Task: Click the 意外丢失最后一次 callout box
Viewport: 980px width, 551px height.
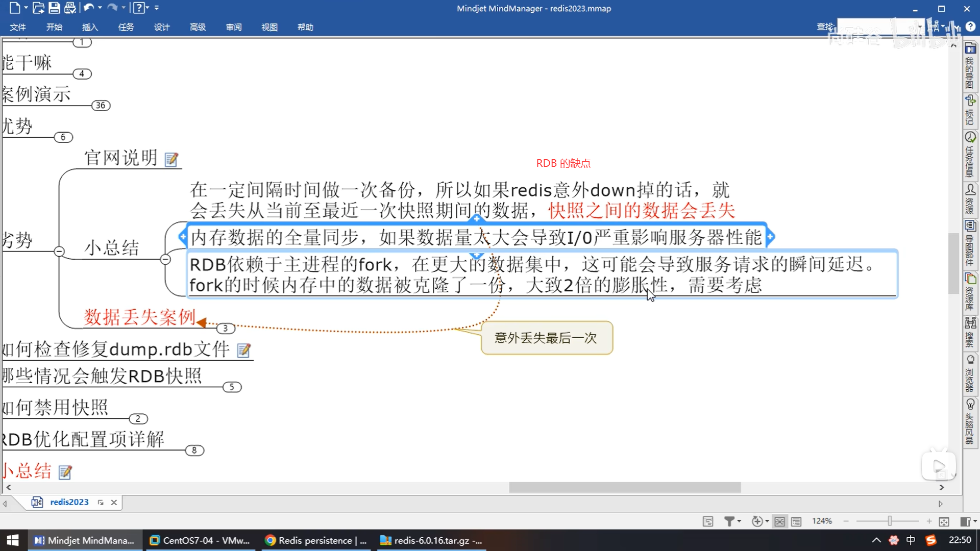Action: pyautogui.click(x=546, y=338)
